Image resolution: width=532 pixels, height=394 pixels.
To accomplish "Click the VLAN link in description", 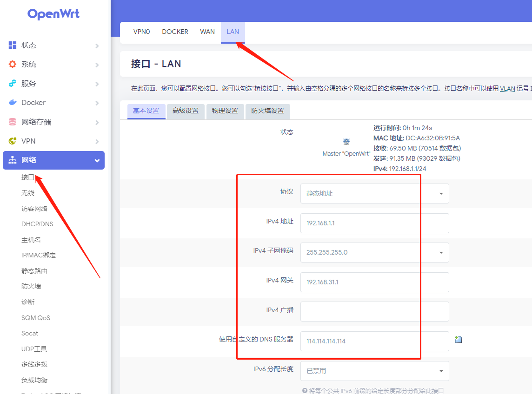I will [x=507, y=88].
